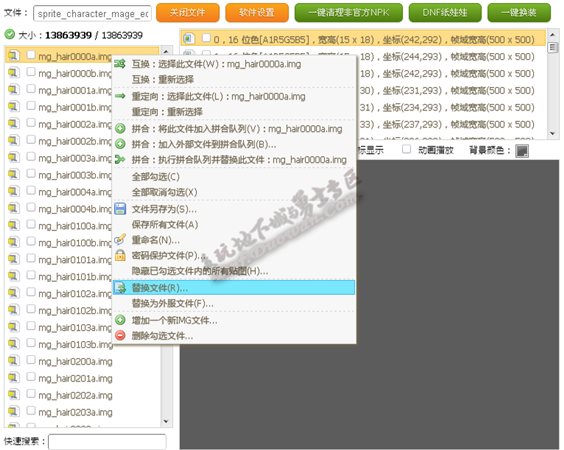This screenshot has height=450, width=564.
Task: Click the pencil icon for 重命名
Action: pos(120,239)
